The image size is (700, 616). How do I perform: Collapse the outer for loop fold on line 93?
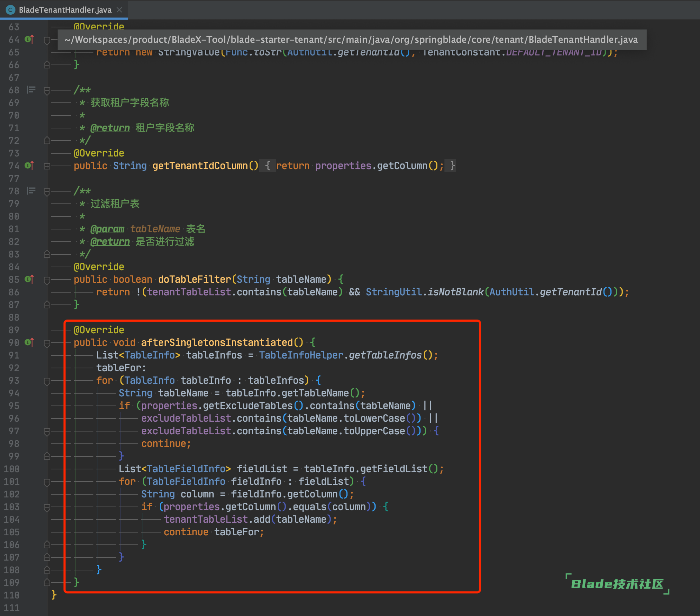(47, 381)
